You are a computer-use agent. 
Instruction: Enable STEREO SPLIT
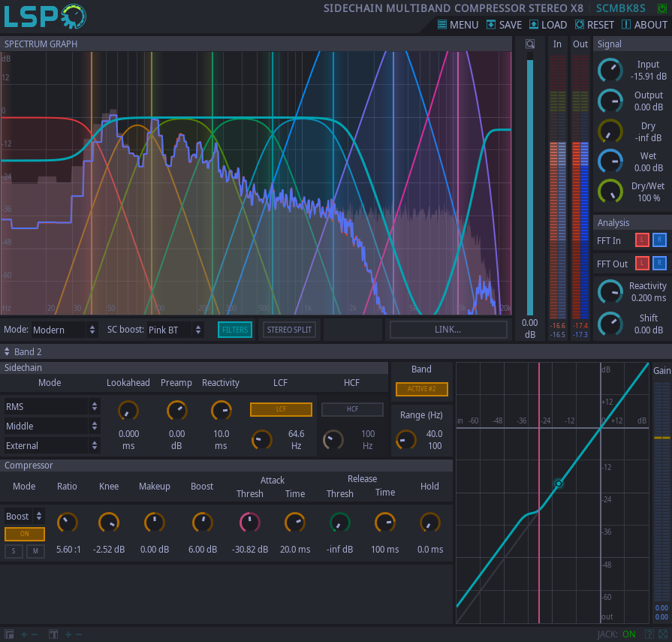point(289,330)
